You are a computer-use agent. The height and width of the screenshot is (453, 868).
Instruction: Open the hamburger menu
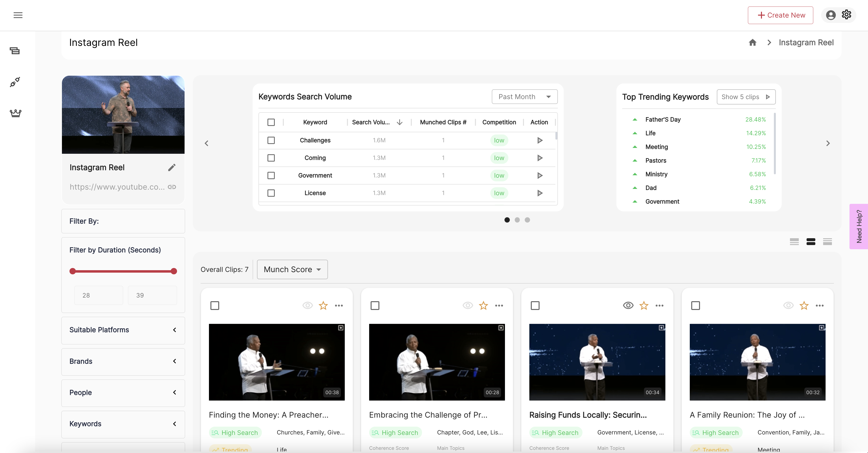click(18, 15)
